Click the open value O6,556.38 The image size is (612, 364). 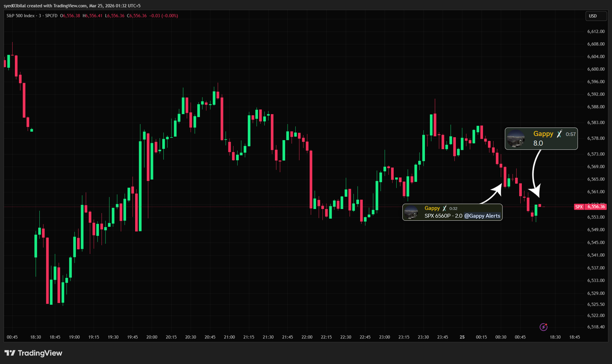coord(71,16)
